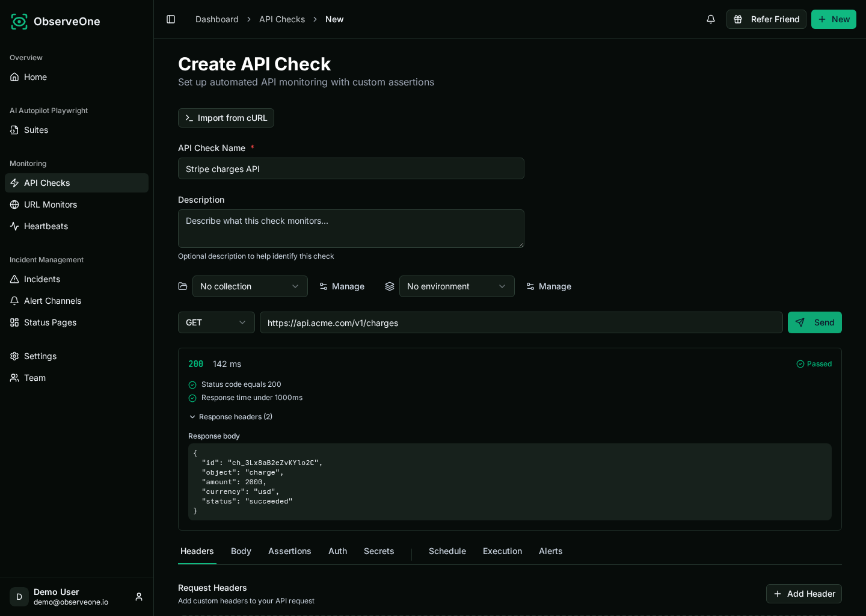Viewport: 866px width, 616px height.
Task: Open URL Monitors in sidebar
Action: coord(76,205)
